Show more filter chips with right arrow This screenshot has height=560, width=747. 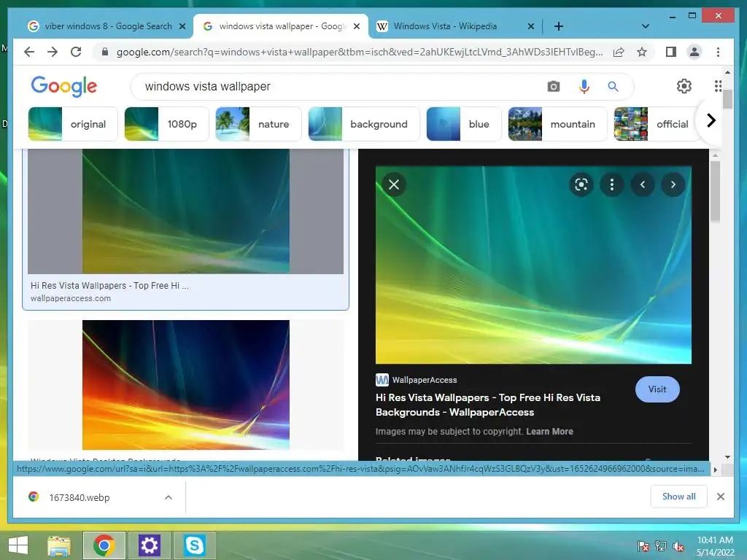click(711, 120)
